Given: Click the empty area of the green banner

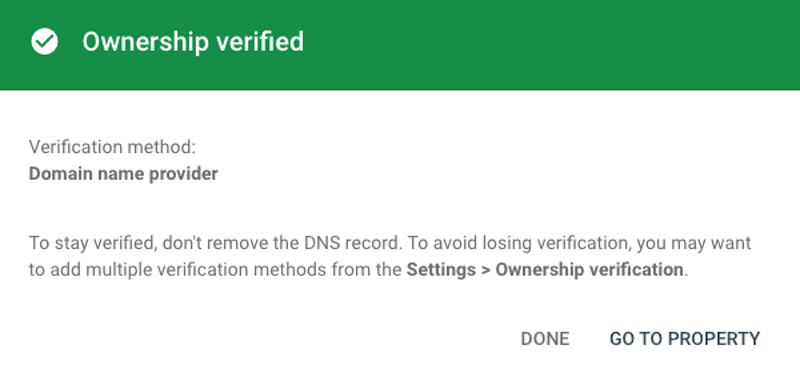Looking at the screenshot, I should [x=551, y=45].
